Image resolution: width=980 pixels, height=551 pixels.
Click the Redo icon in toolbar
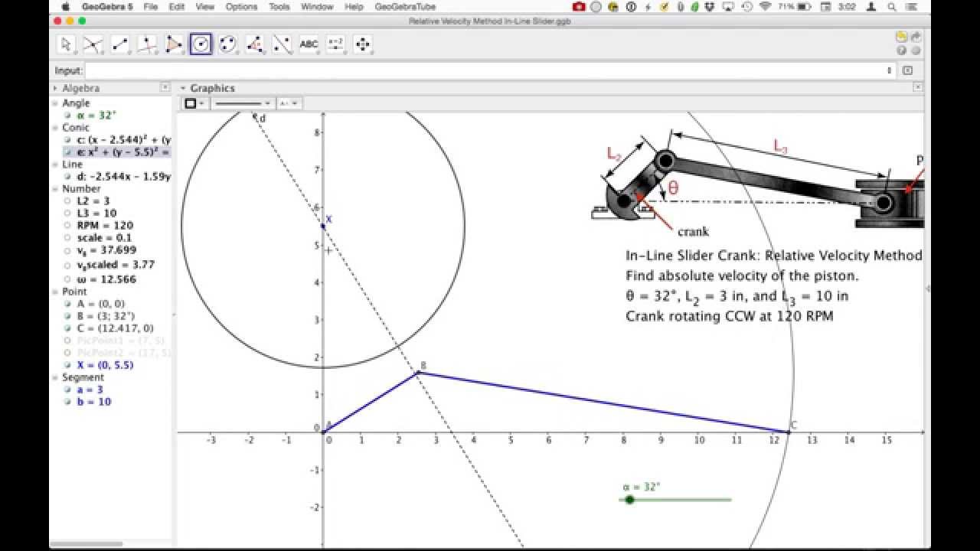pyautogui.click(x=915, y=37)
